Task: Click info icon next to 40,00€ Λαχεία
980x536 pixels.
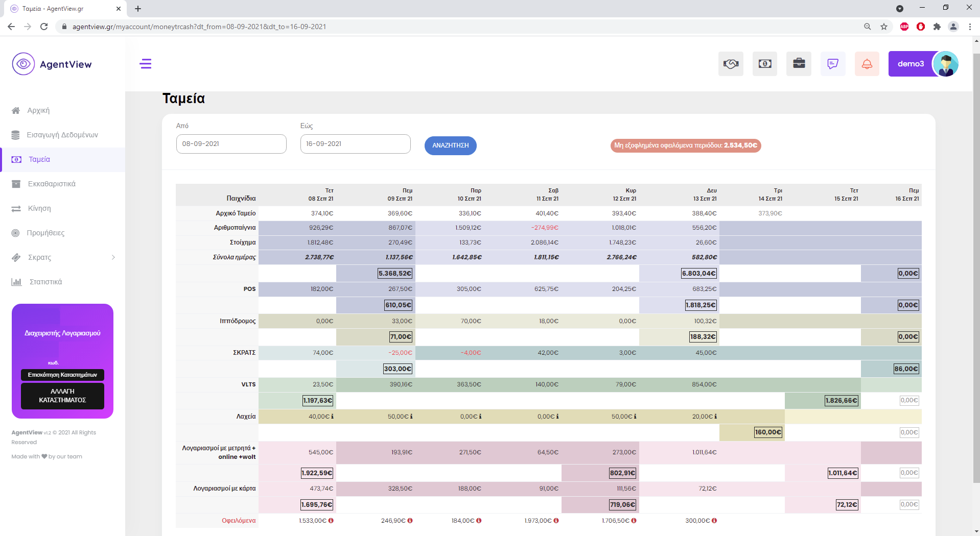Action: pyautogui.click(x=333, y=417)
